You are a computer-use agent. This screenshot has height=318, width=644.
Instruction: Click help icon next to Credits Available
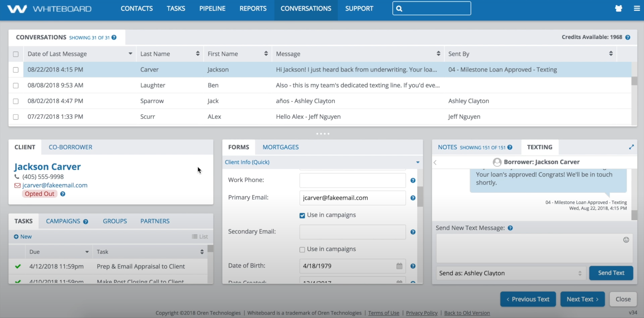[628, 37]
